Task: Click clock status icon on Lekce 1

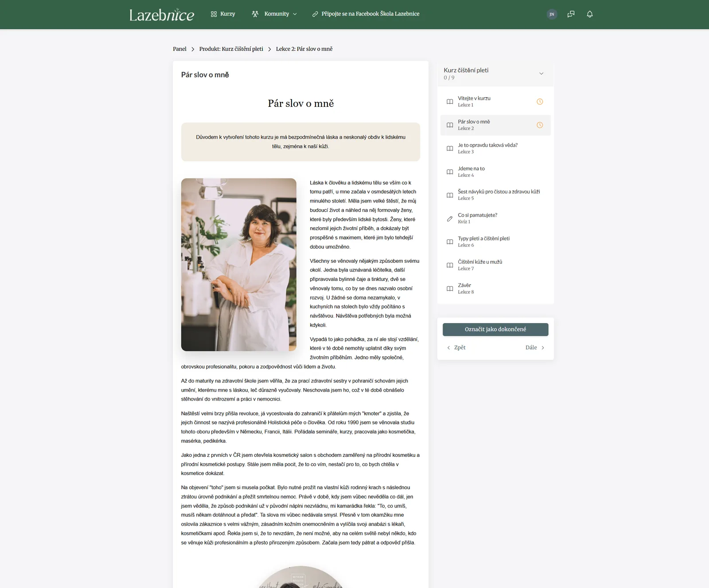Action: click(540, 101)
